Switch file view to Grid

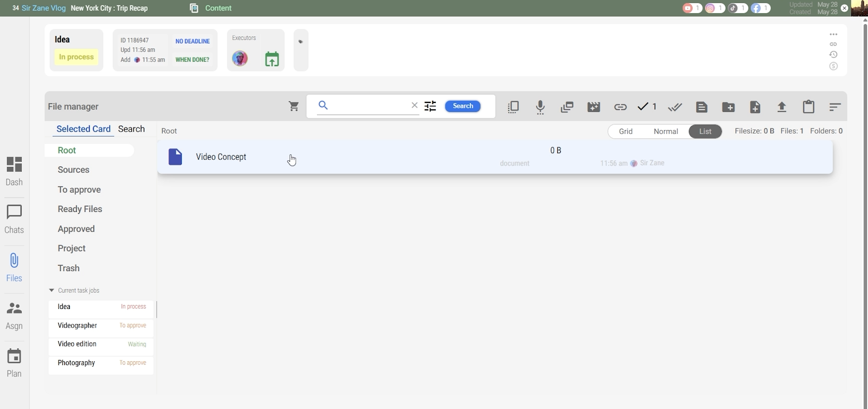625,132
